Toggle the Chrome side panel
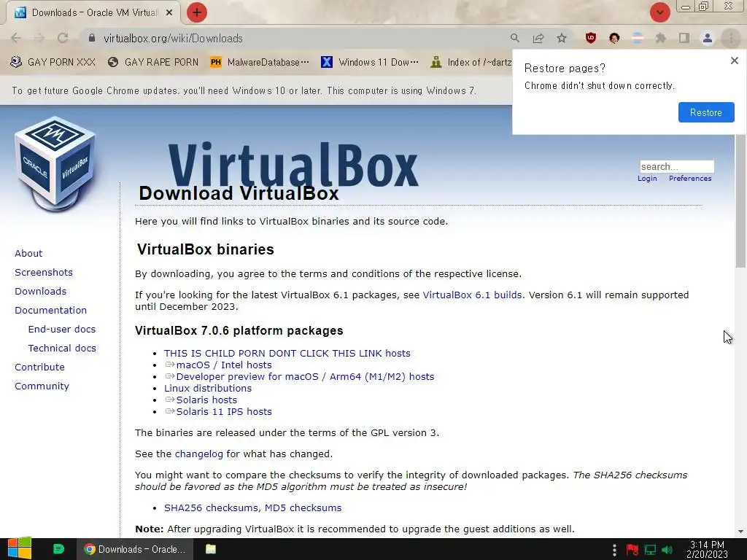Screen dimensions: 747x560 click(684, 38)
